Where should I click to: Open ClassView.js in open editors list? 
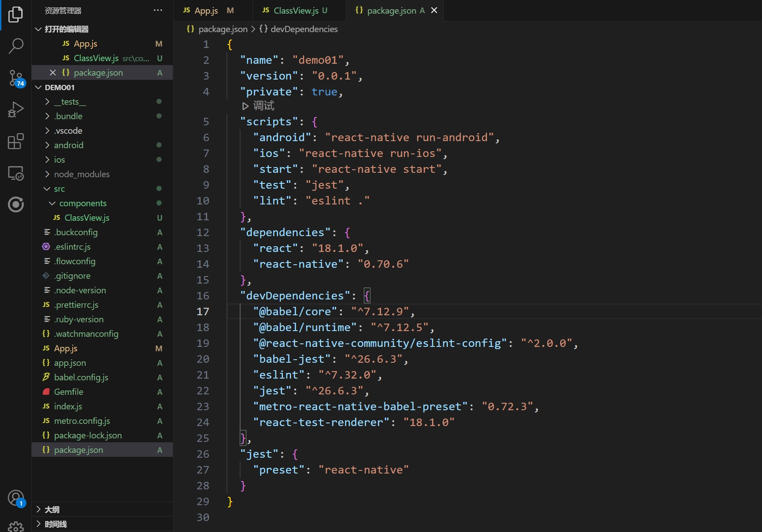102,58
